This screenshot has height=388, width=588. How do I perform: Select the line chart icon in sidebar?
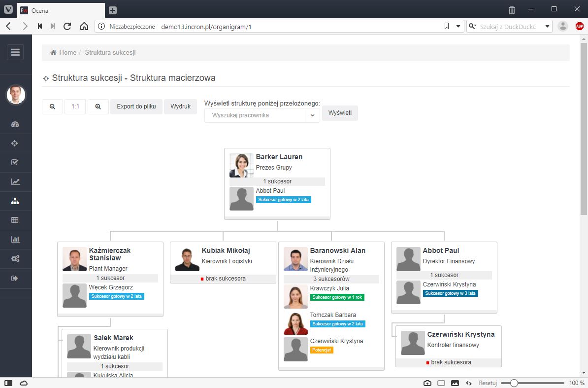point(15,182)
